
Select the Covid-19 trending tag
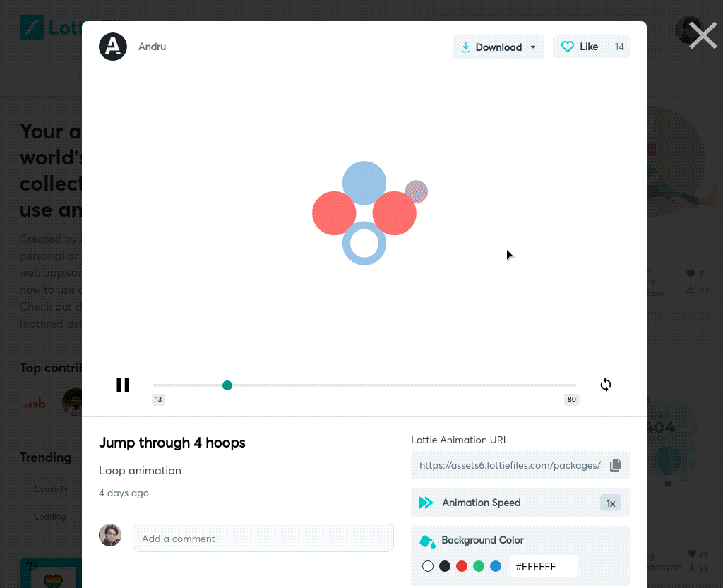[x=51, y=488]
